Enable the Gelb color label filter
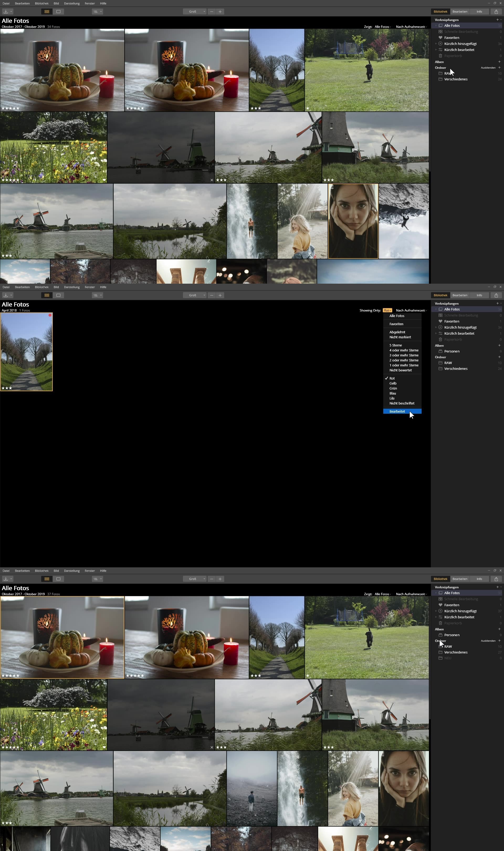Image resolution: width=504 pixels, height=851 pixels. pyautogui.click(x=393, y=383)
